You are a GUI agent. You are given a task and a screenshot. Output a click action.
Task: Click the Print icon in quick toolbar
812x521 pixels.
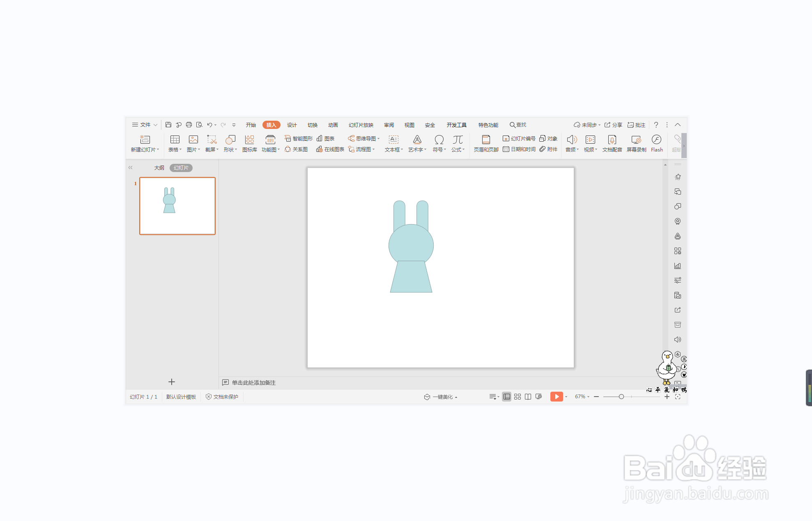pyautogui.click(x=189, y=125)
